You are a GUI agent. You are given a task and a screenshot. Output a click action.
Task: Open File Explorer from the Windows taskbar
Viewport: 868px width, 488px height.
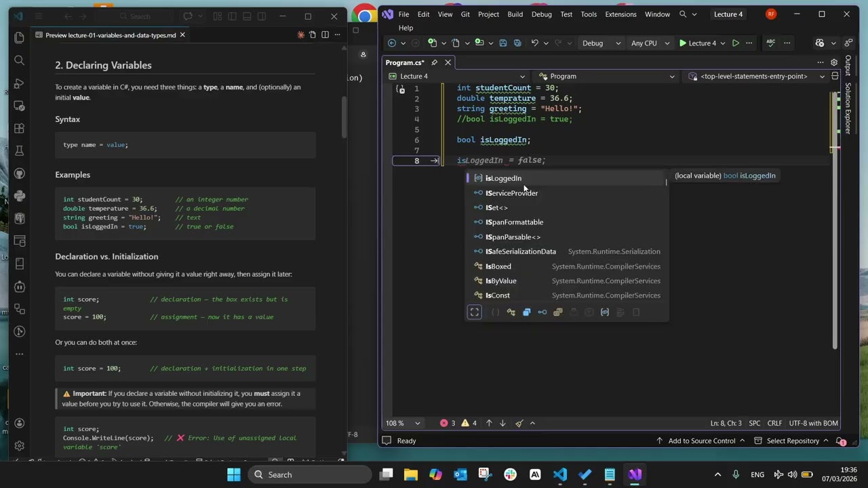[x=411, y=474]
